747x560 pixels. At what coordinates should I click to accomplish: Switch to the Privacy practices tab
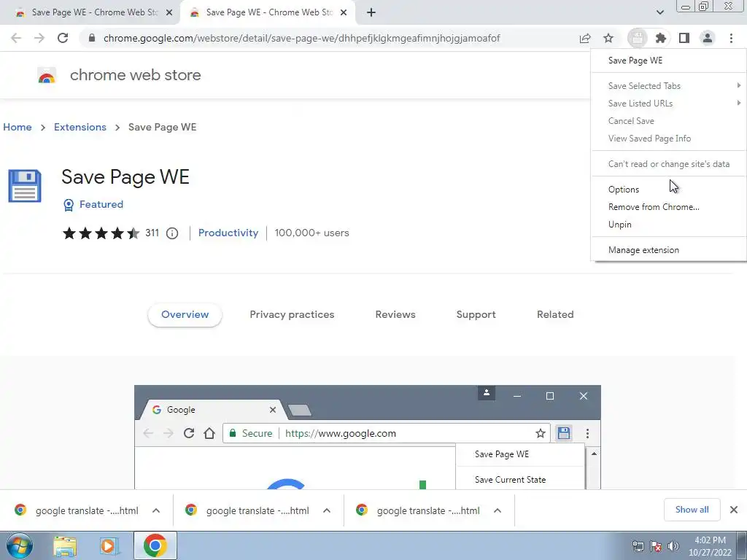[292, 315]
